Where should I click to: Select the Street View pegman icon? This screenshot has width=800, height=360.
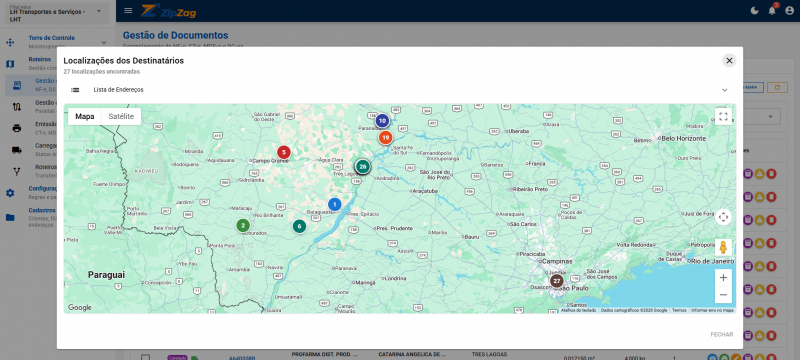(x=723, y=247)
